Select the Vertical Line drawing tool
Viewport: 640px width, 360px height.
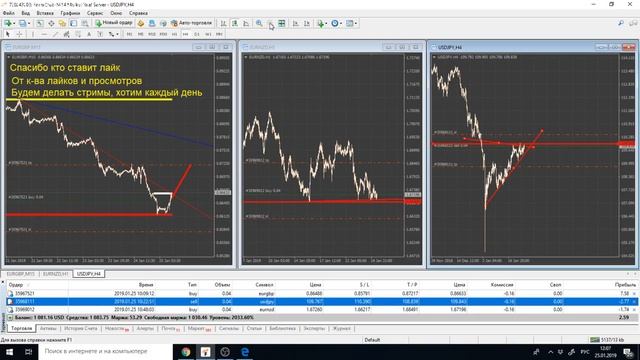[x=33, y=34]
